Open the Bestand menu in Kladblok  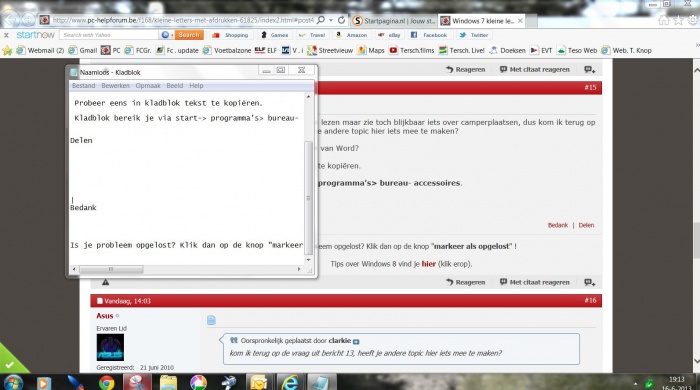click(x=83, y=86)
